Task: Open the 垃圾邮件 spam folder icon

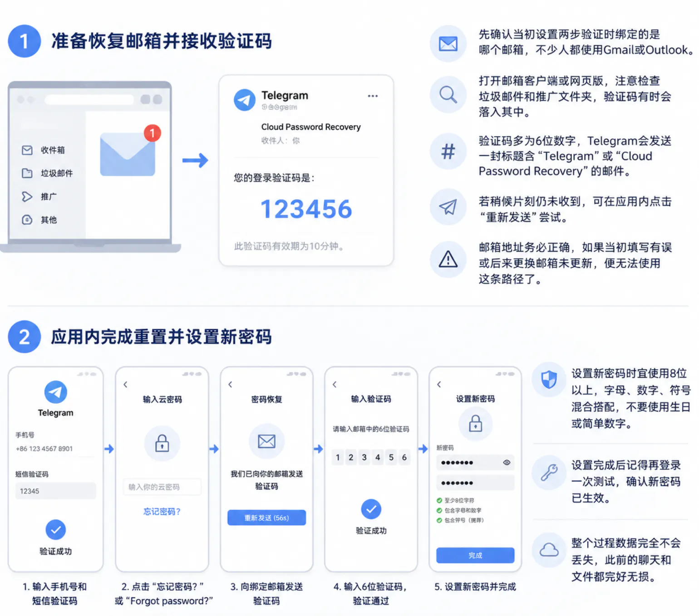Action: (27, 173)
